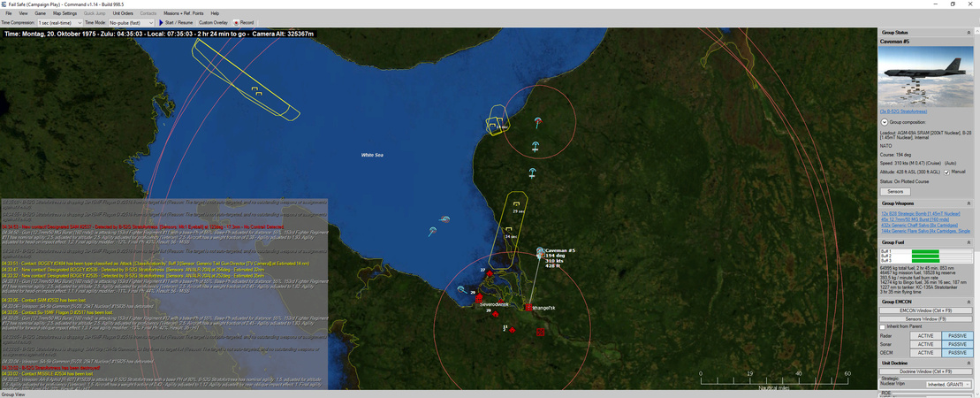Image resolution: width=980 pixels, height=398 pixels.
Task: Expand the Group composition round arrow
Action: click(x=885, y=122)
